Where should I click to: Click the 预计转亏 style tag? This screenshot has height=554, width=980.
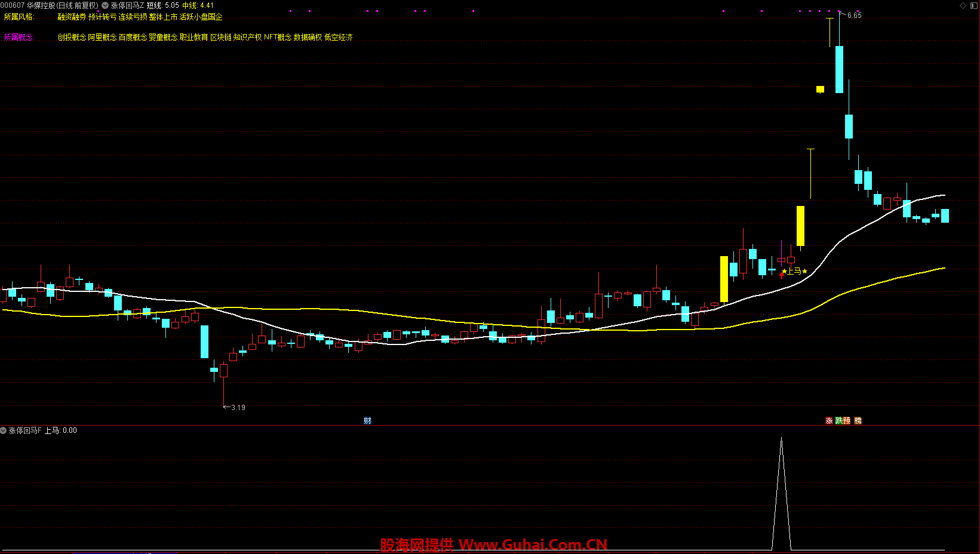(103, 17)
